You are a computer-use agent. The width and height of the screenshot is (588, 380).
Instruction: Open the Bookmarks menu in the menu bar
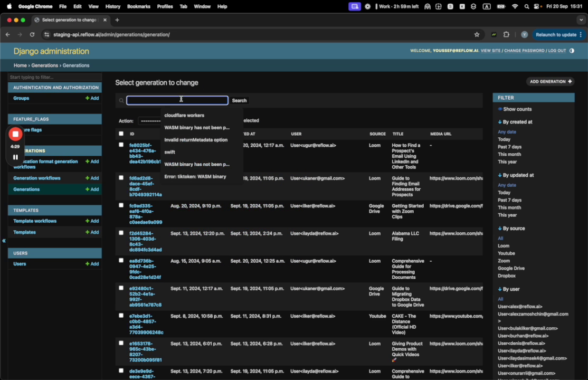pyautogui.click(x=138, y=6)
